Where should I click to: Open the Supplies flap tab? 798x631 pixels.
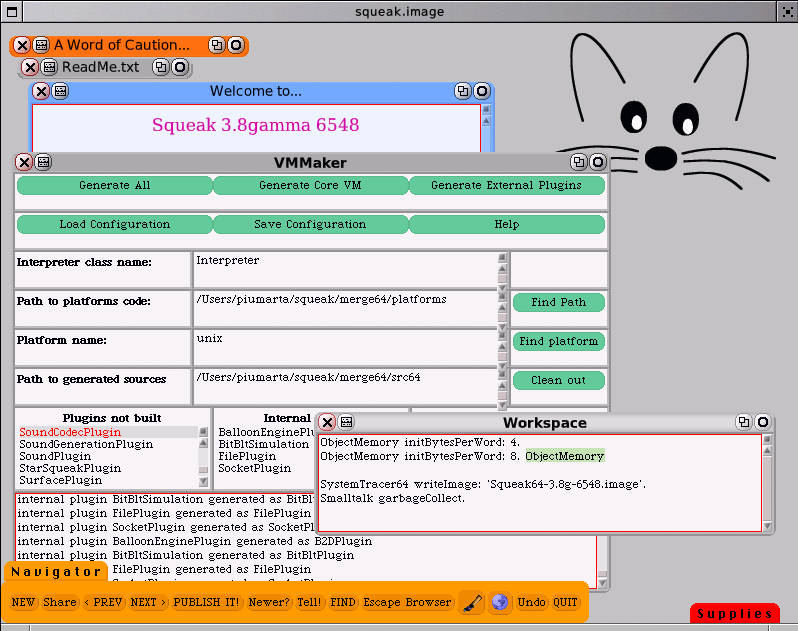point(734,614)
